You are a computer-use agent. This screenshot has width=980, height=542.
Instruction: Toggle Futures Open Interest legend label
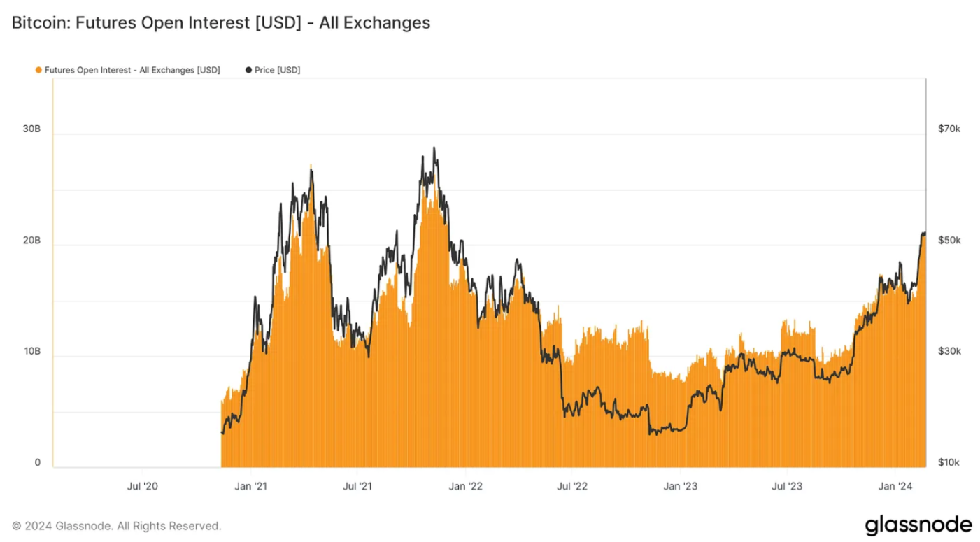132,70
